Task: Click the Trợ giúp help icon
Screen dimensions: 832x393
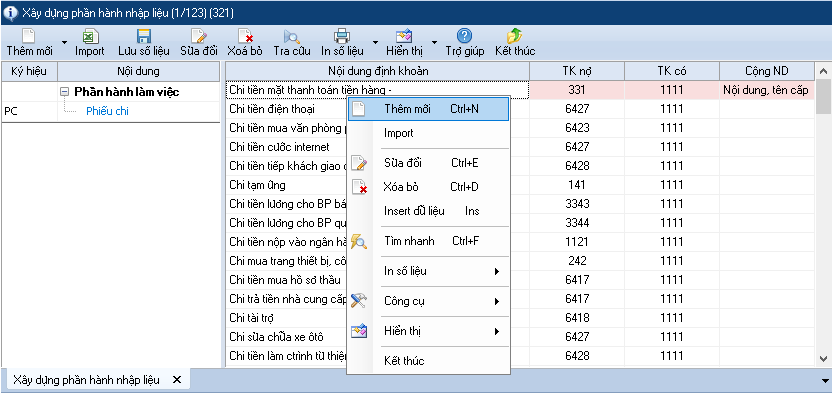Action: coord(464,36)
